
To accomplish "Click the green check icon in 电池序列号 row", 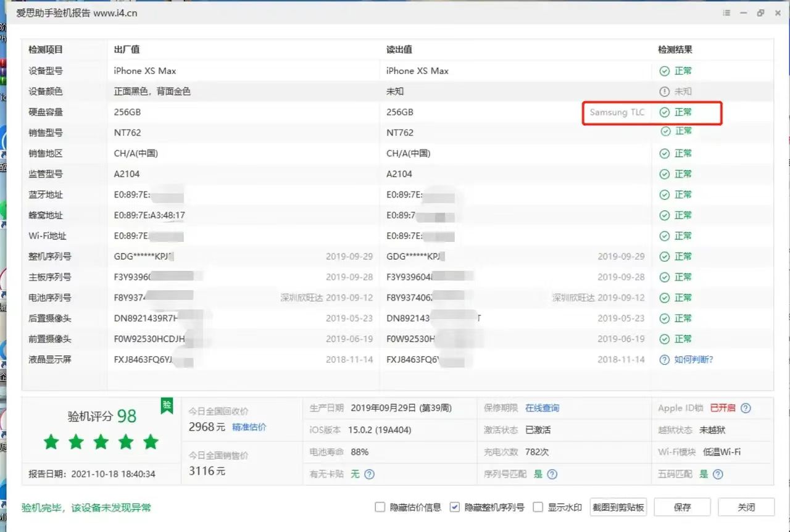I will [664, 297].
